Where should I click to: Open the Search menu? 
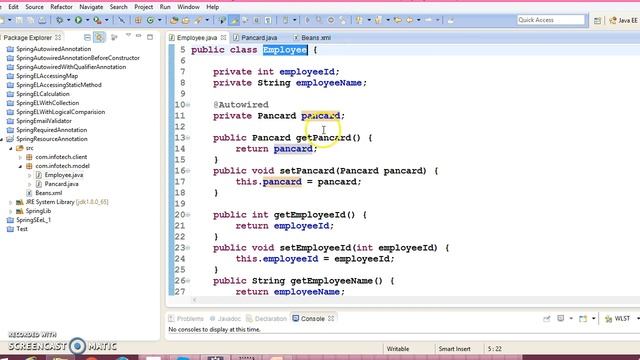point(118,7)
